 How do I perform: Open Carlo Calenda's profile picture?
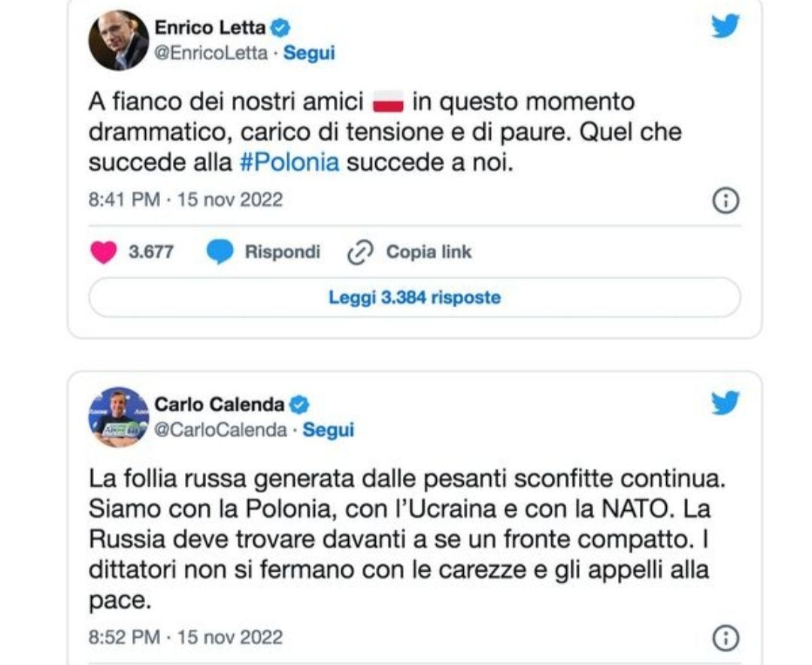click(x=119, y=417)
